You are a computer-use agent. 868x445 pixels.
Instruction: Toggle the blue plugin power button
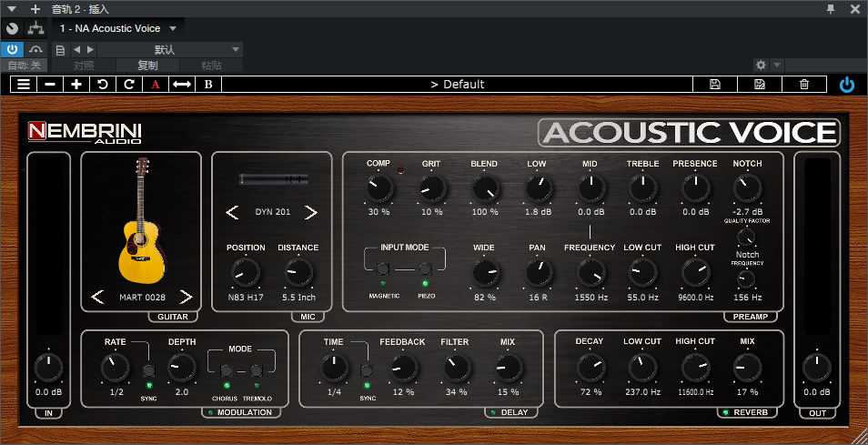847,84
